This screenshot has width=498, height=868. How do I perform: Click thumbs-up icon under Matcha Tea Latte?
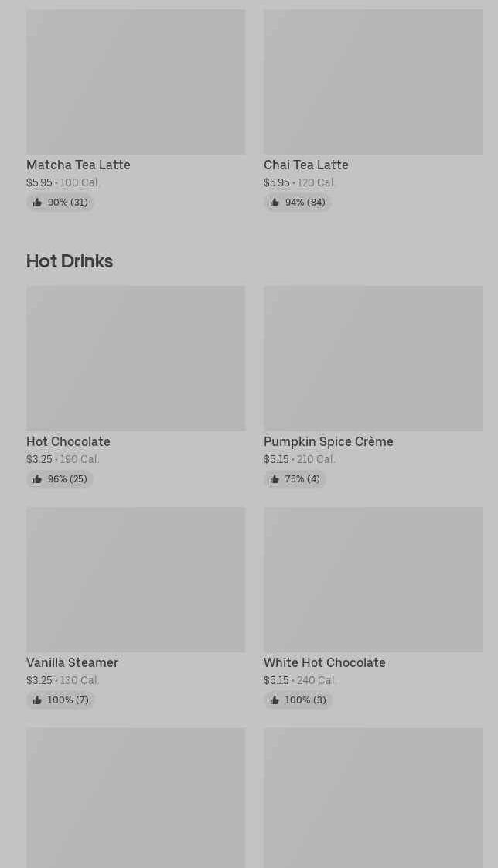click(x=37, y=203)
